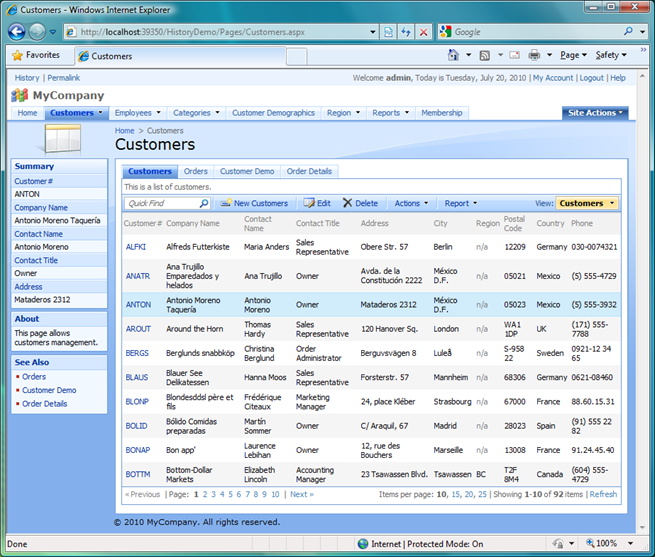655x557 pixels.
Task: Click the compatibility view icon in address bar
Action: pos(388,32)
